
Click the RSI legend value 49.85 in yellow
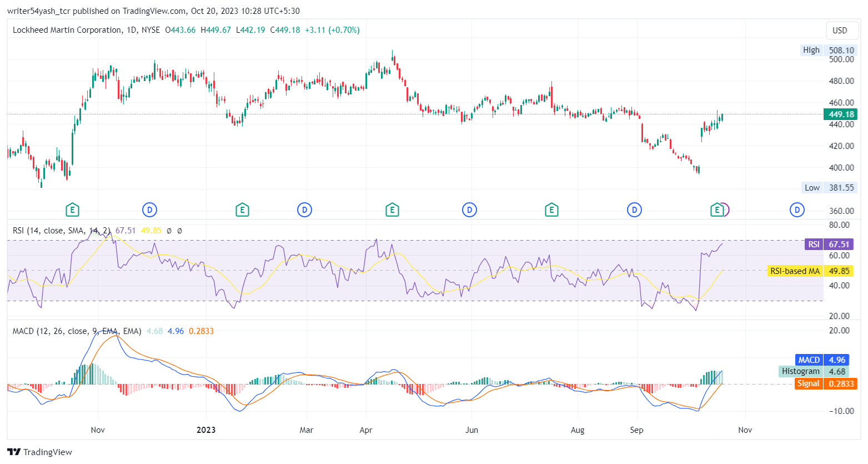coord(151,230)
